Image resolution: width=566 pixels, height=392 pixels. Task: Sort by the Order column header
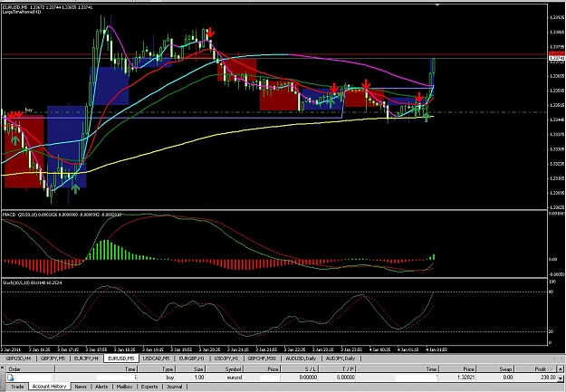(x=31, y=368)
